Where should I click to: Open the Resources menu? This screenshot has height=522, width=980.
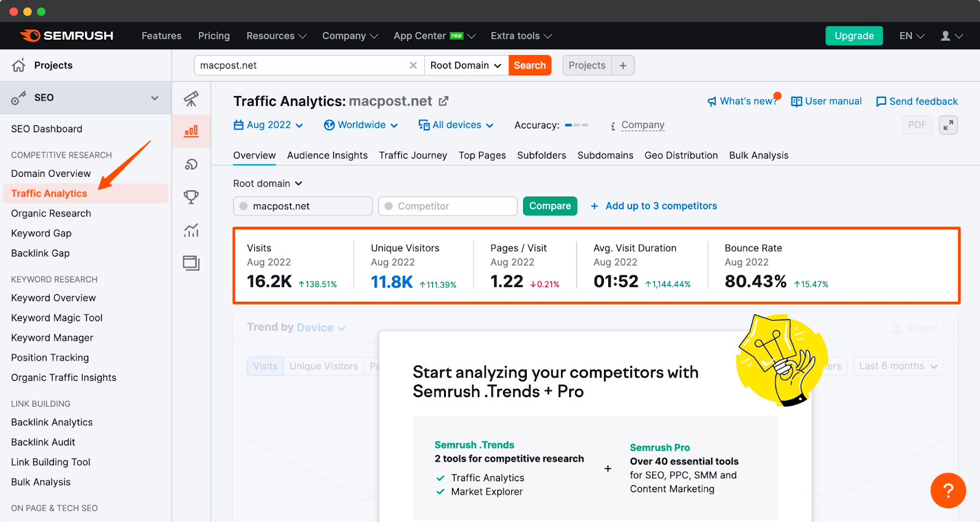(276, 35)
